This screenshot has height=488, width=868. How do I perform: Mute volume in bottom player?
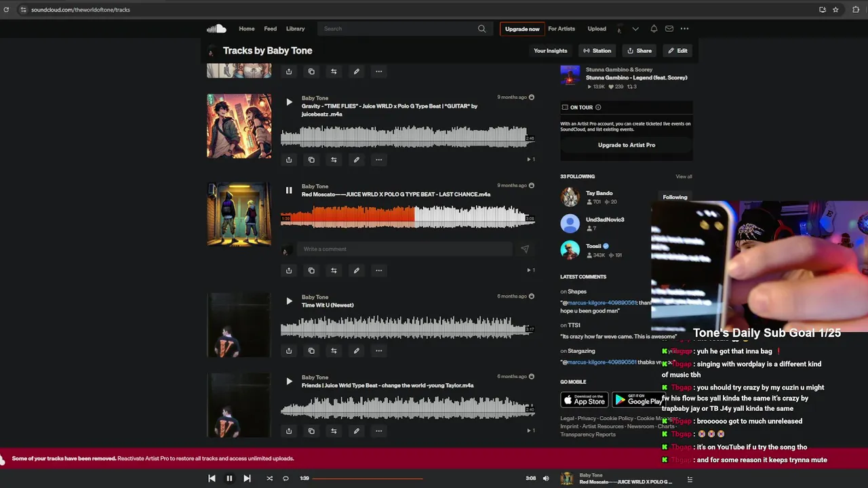[x=546, y=479]
